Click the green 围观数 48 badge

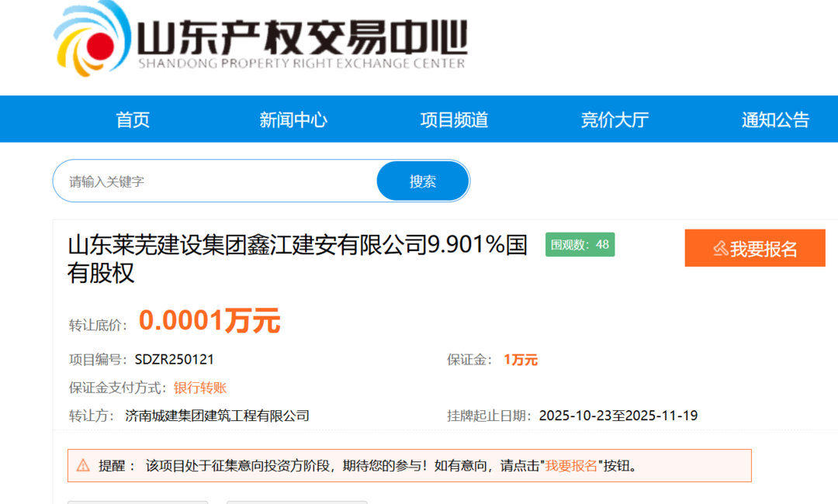[580, 245]
